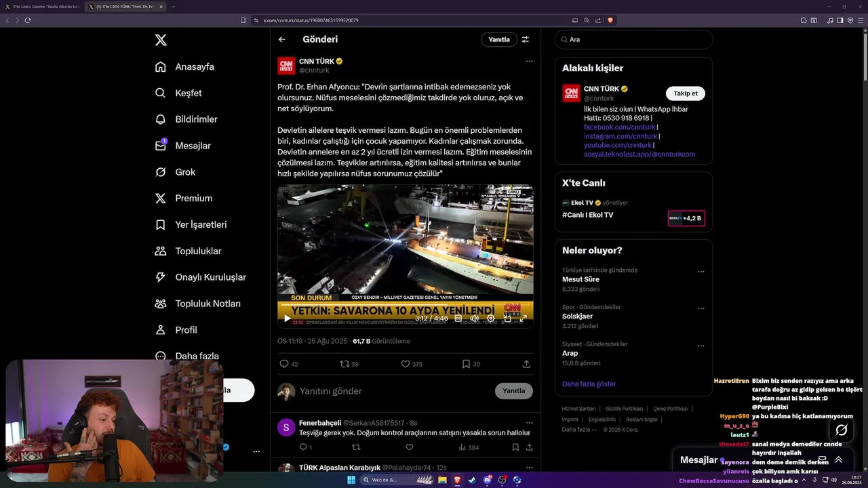The height and width of the screenshot is (488, 868).
Task: Click the Ara search field
Action: (633, 39)
